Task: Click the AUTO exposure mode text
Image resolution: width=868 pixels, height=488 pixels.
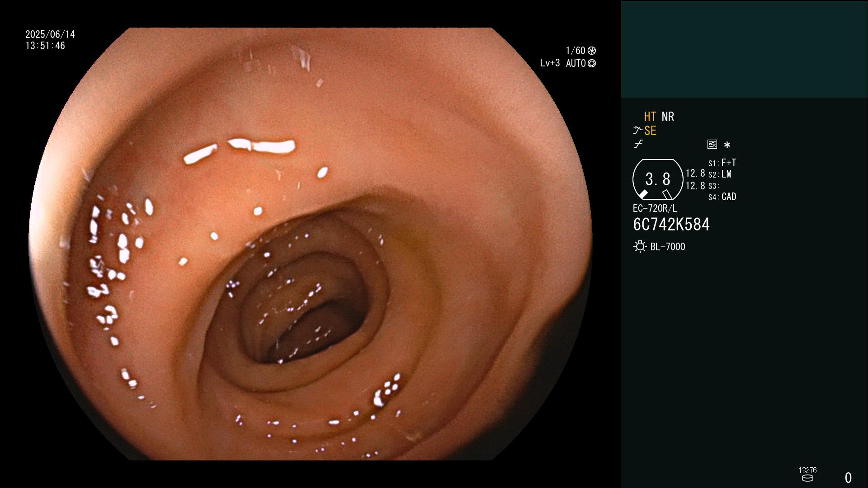Action: (576, 63)
